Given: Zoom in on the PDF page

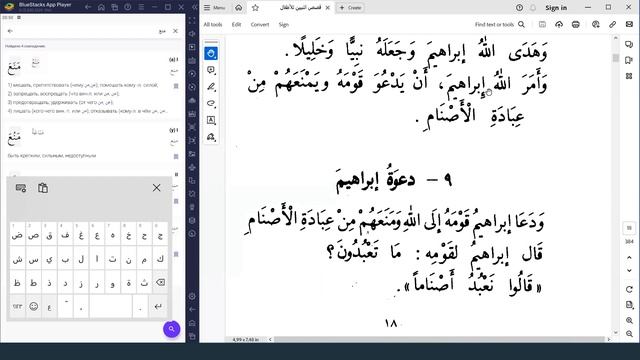Looking at the screenshot, I should [629, 320].
